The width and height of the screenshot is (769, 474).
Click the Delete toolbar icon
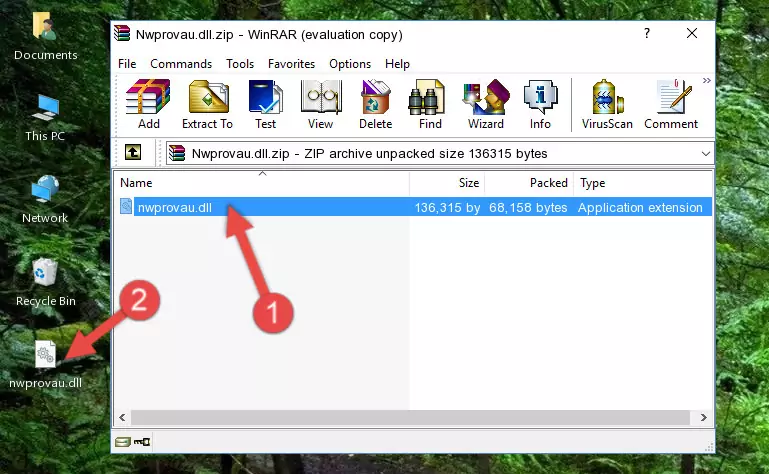pos(376,104)
